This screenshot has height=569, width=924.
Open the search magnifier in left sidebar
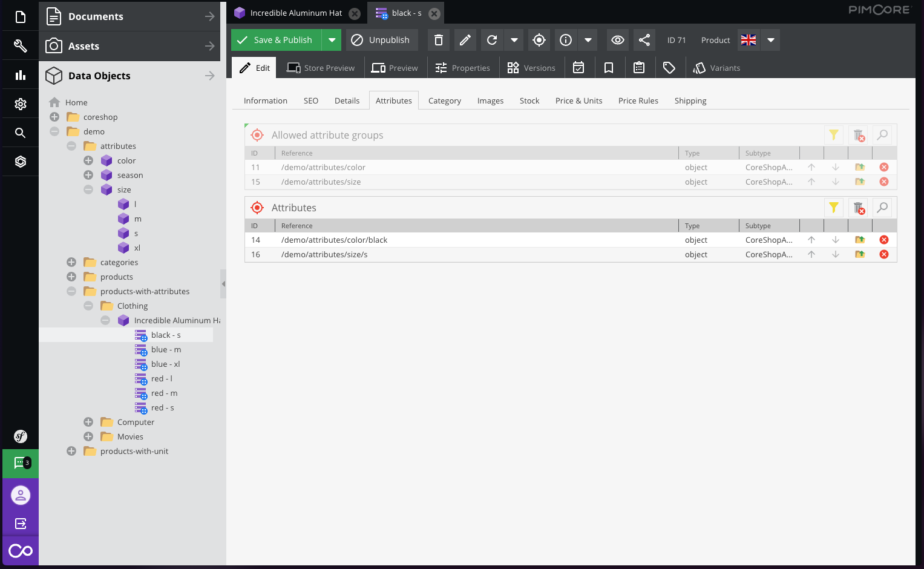(x=20, y=133)
